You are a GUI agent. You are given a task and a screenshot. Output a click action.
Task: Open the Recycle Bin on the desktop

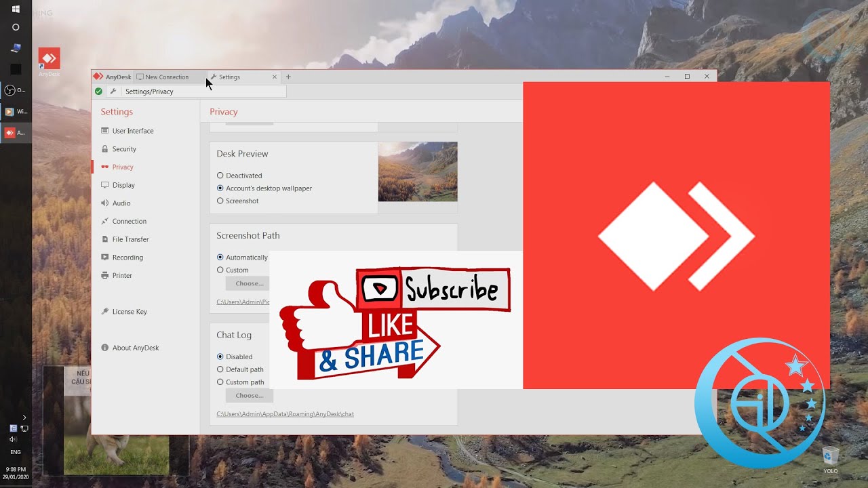[x=830, y=460]
